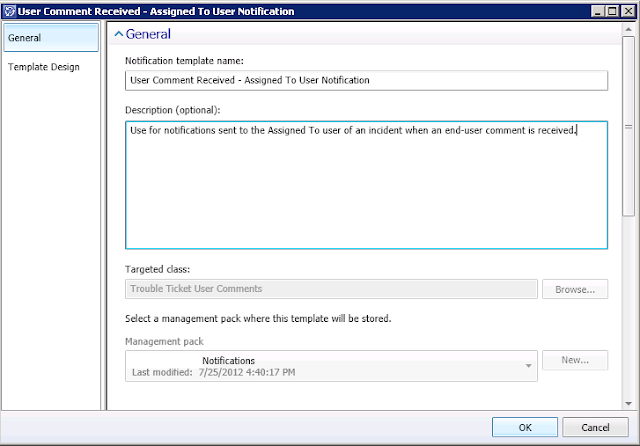Screen dimensions: 640x446
Task: Cancel the notification template dialog
Action: point(595,427)
